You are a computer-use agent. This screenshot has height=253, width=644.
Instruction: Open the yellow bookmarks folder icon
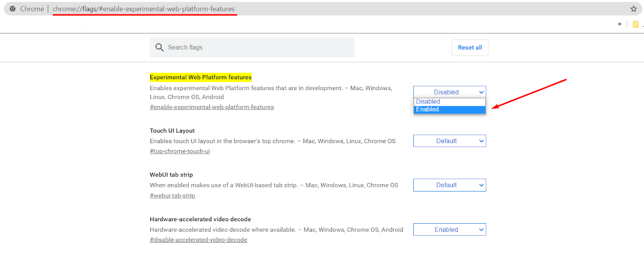coord(636,25)
